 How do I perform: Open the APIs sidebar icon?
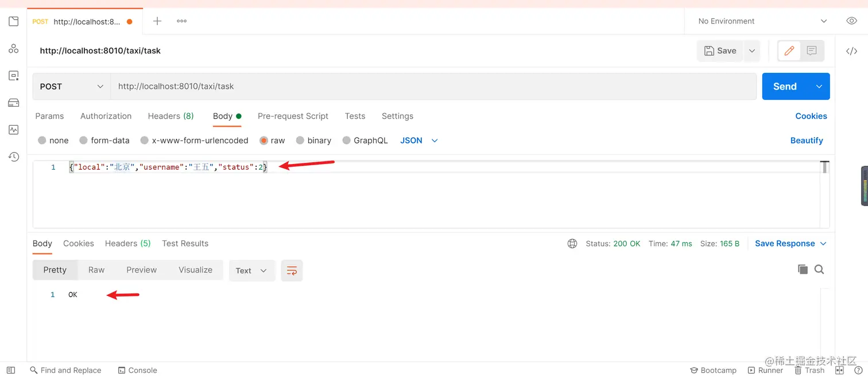click(14, 49)
